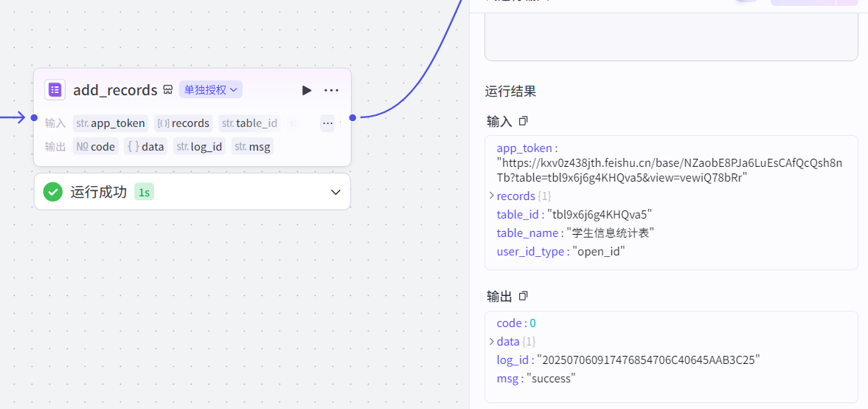Copy the run result input with copy icon
Screen dimensions: 868x409
point(524,120)
